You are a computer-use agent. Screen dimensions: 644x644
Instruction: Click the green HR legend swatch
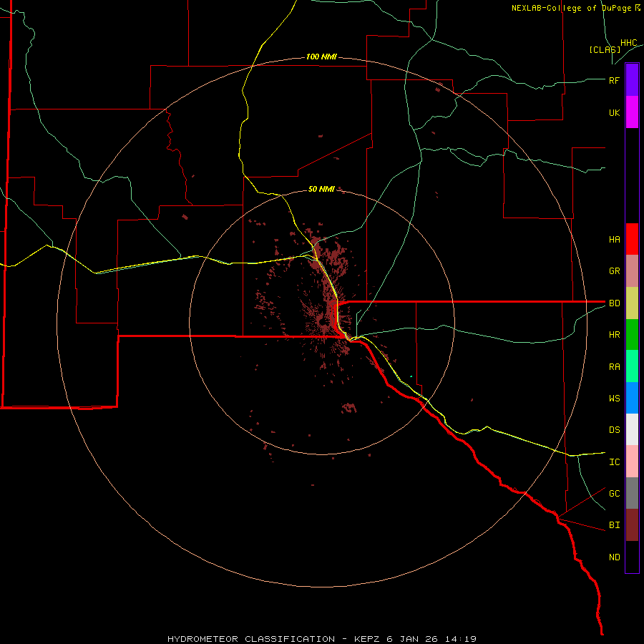point(632,334)
